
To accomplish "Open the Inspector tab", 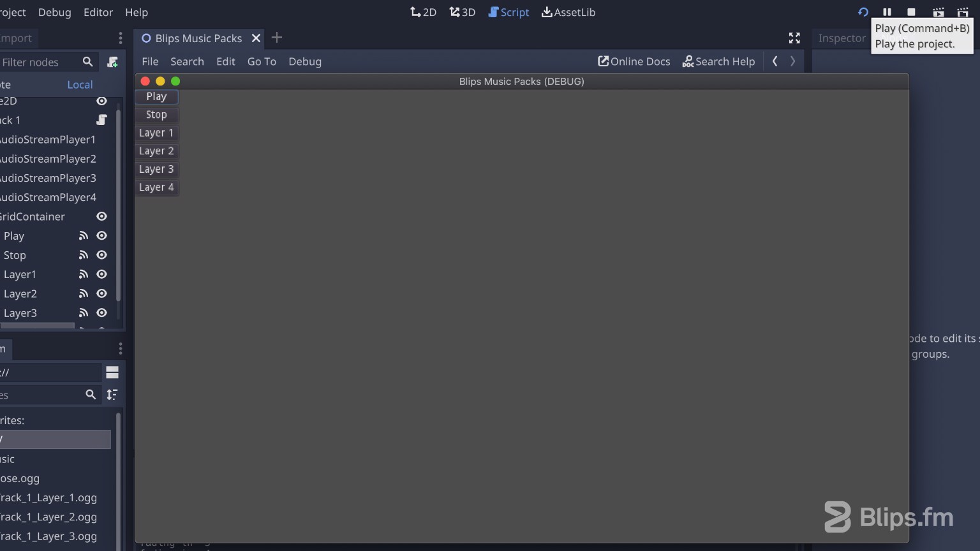I will tap(842, 38).
